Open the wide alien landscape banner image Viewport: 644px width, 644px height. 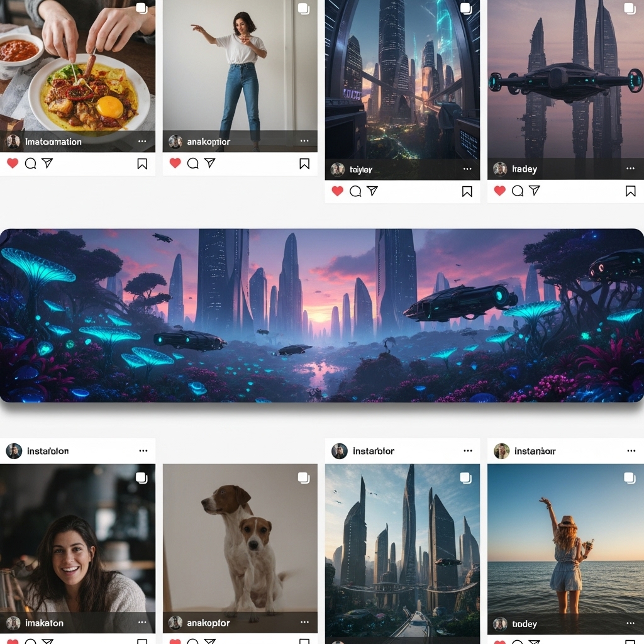click(322, 316)
